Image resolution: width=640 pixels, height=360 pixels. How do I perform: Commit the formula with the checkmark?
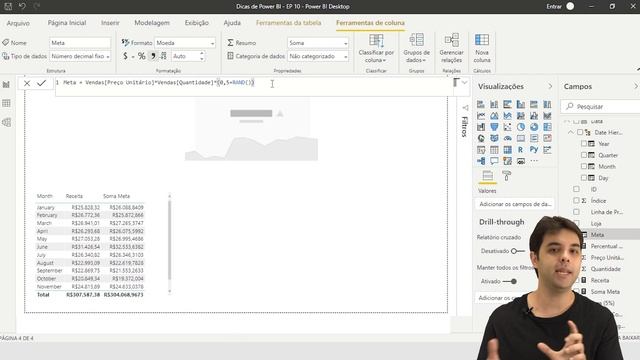41,83
